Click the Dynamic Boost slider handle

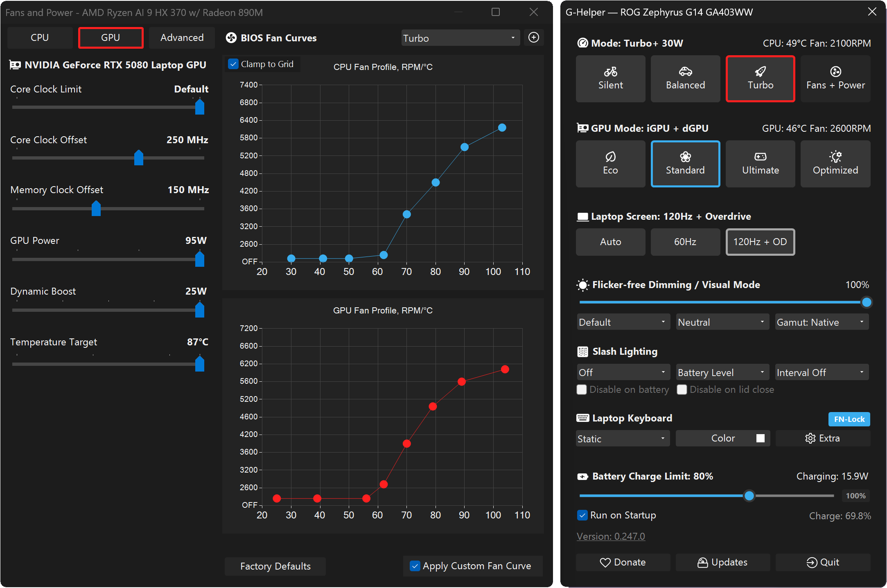tap(200, 310)
